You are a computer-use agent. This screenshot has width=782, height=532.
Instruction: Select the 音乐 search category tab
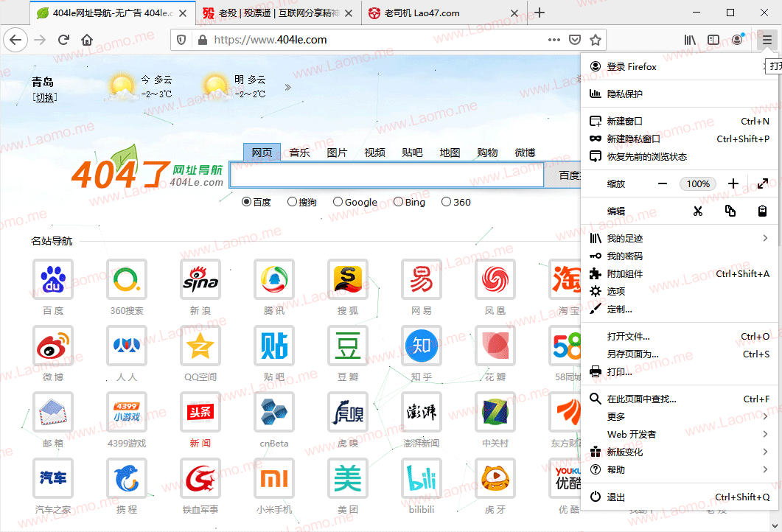(x=299, y=153)
